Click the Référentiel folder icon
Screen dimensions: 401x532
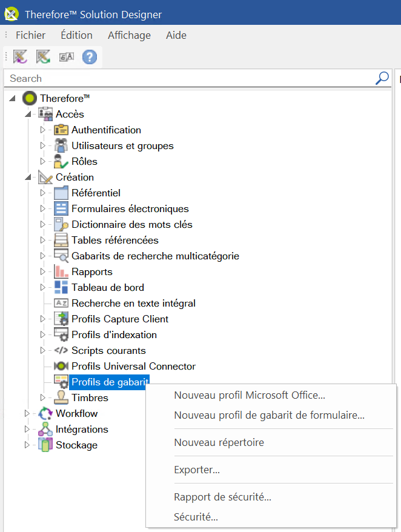coord(61,193)
